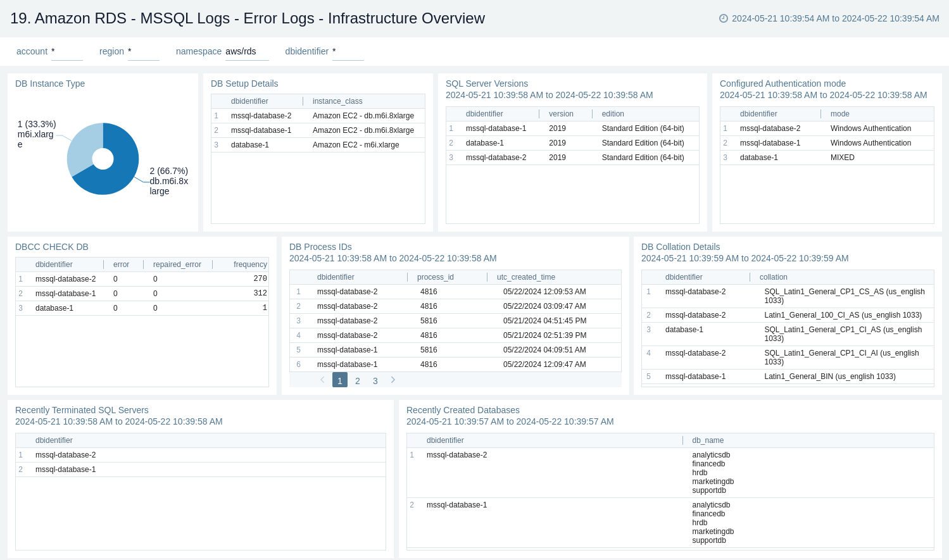Edit the namespace filter showing aws/rds
Viewport: 949px width, 560px height.
tap(247, 51)
